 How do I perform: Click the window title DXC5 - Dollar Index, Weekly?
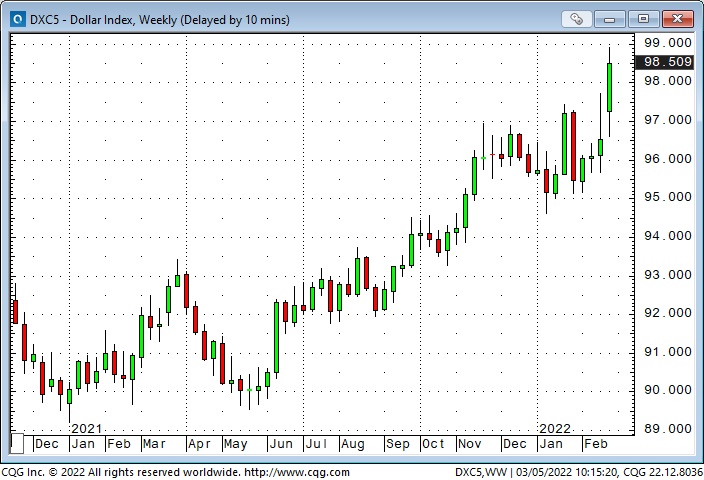(160, 20)
